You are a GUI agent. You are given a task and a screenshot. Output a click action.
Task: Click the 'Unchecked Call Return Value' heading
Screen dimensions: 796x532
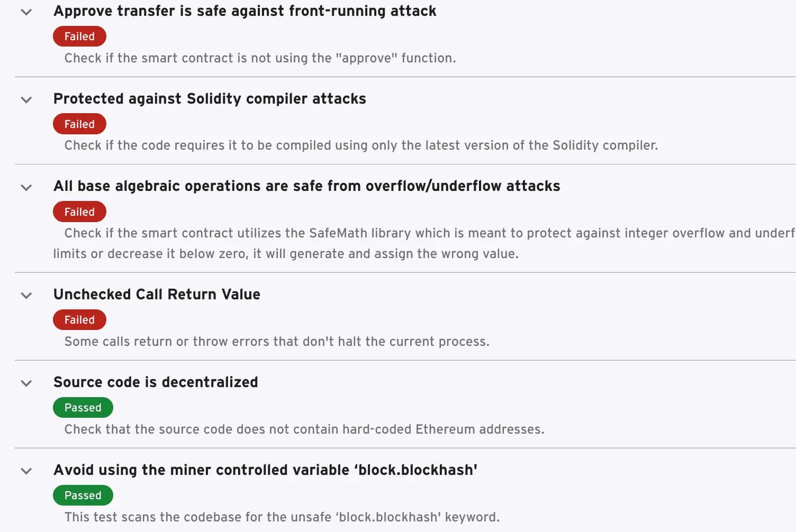[157, 295]
